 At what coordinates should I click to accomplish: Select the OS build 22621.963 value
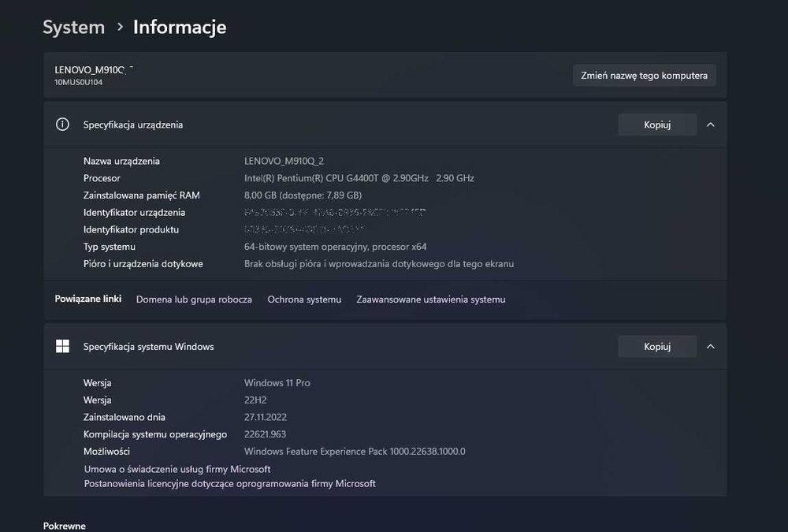click(265, 434)
